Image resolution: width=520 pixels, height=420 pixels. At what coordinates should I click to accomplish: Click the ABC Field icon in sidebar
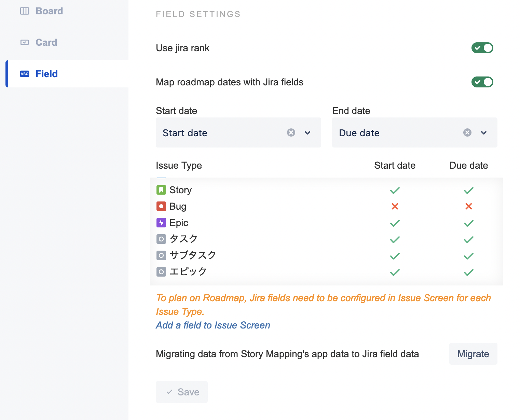25,74
